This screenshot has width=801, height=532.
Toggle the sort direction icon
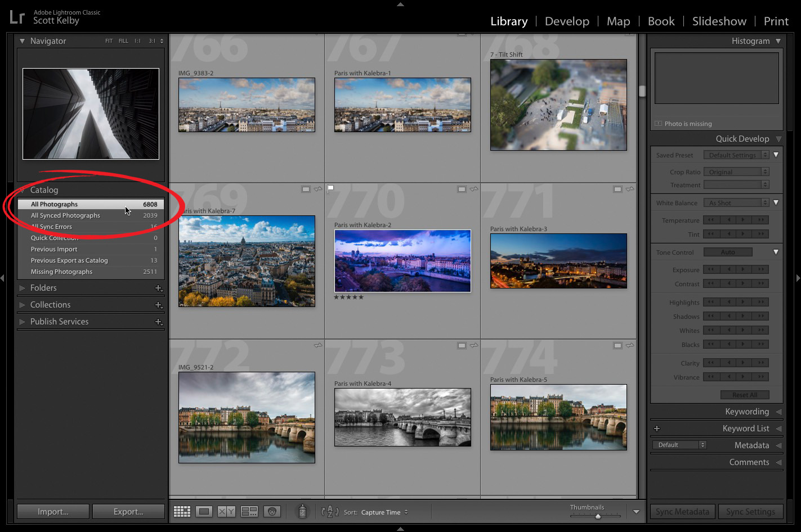pyautogui.click(x=329, y=512)
